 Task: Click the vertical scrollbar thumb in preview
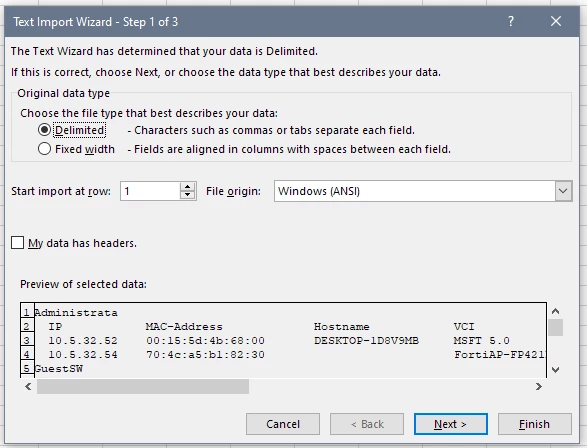click(x=556, y=327)
